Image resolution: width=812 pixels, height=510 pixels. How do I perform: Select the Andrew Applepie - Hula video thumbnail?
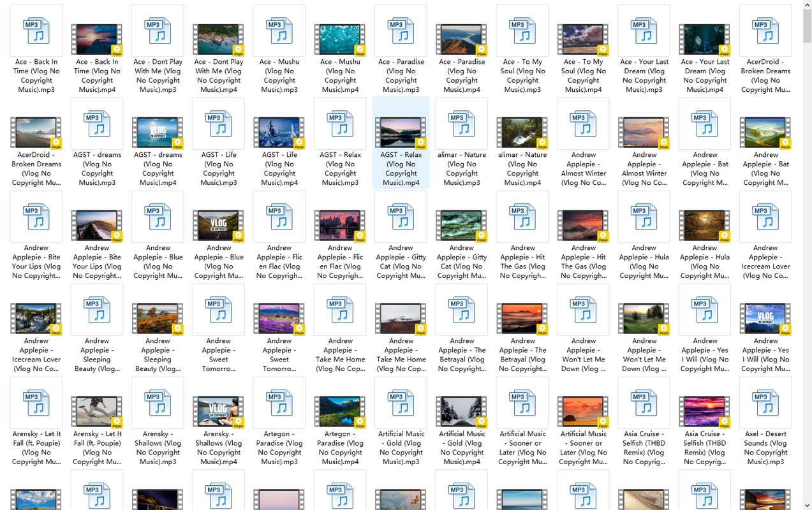pyautogui.click(x=705, y=226)
